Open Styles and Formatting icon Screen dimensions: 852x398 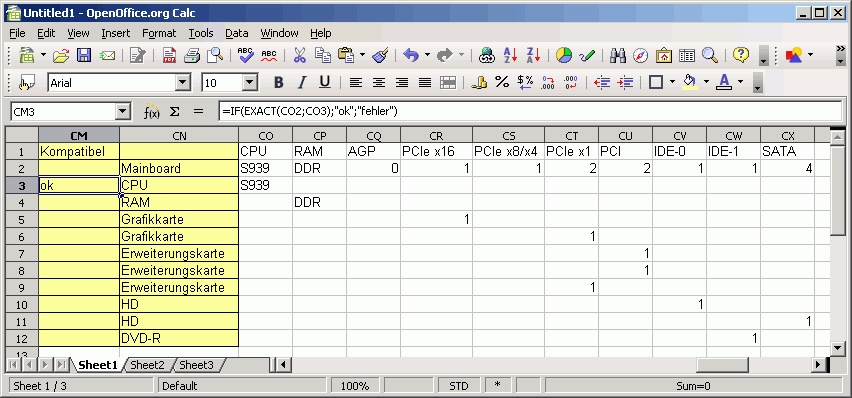26,83
